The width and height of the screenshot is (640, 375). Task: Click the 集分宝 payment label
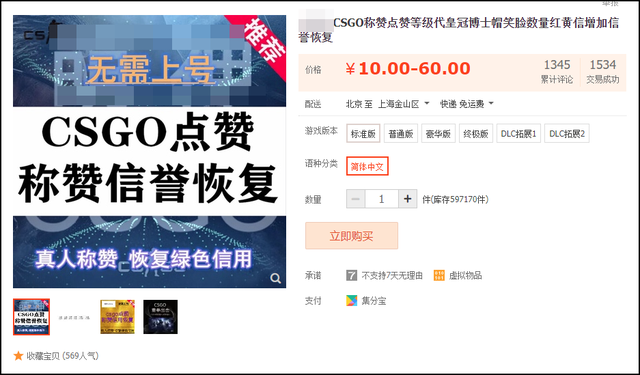point(374,301)
